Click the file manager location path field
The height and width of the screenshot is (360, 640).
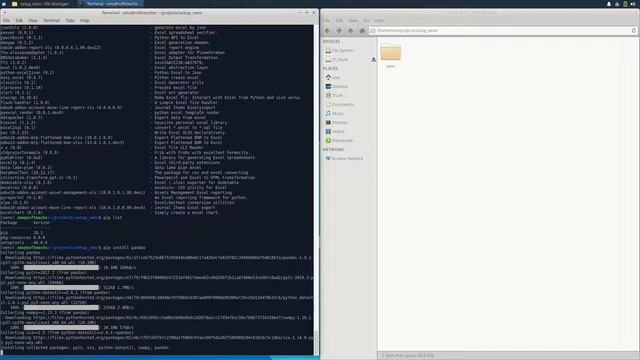503,31
